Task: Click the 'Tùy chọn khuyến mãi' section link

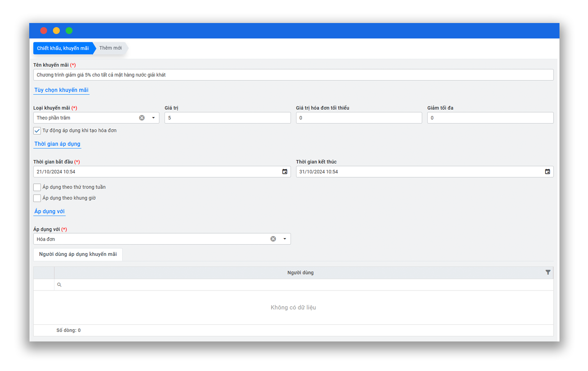Action: click(61, 90)
